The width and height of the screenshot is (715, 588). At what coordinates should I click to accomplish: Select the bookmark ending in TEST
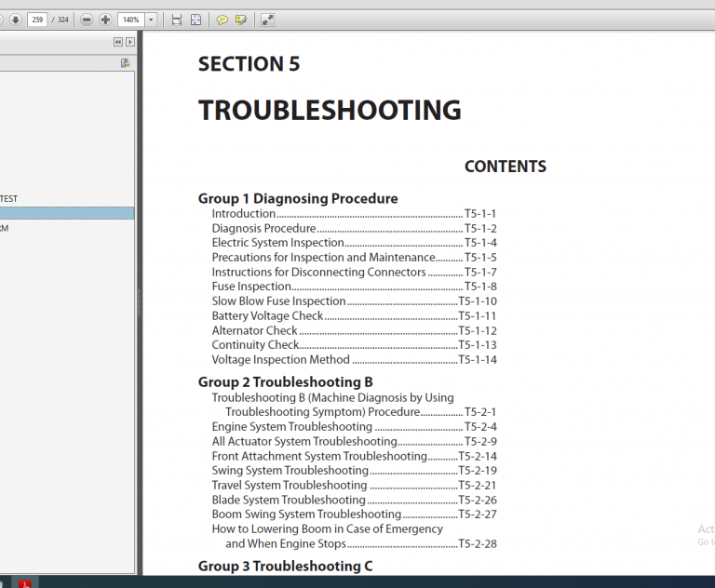(9, 198)
